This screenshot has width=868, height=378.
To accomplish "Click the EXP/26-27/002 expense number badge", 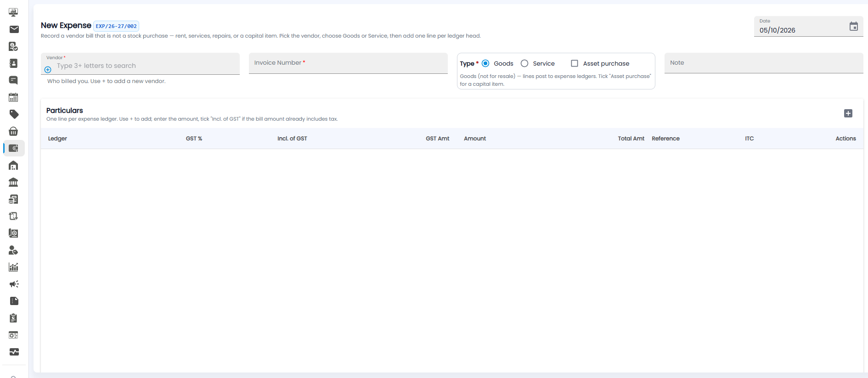I will (x=116, y=26).
